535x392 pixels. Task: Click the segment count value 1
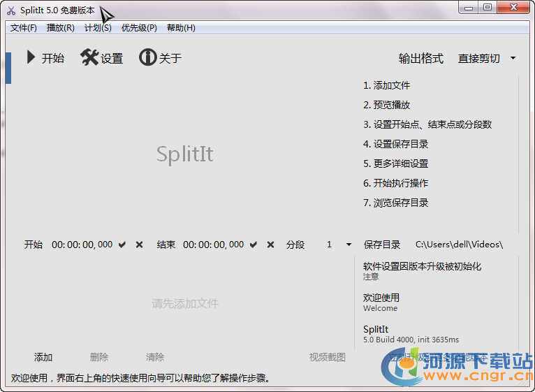point(329,245)
